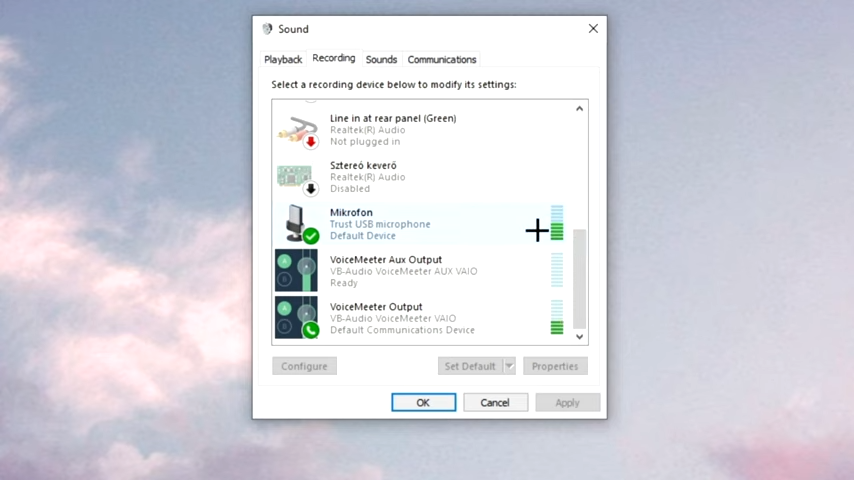Click the 'Default Communications Device' status text
The image size is (854, 480).
click(x=402, y=330)
